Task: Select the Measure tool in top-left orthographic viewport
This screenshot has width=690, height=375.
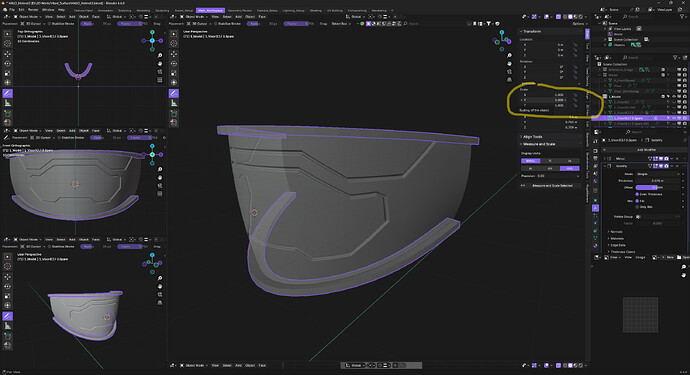Action: 7,103
